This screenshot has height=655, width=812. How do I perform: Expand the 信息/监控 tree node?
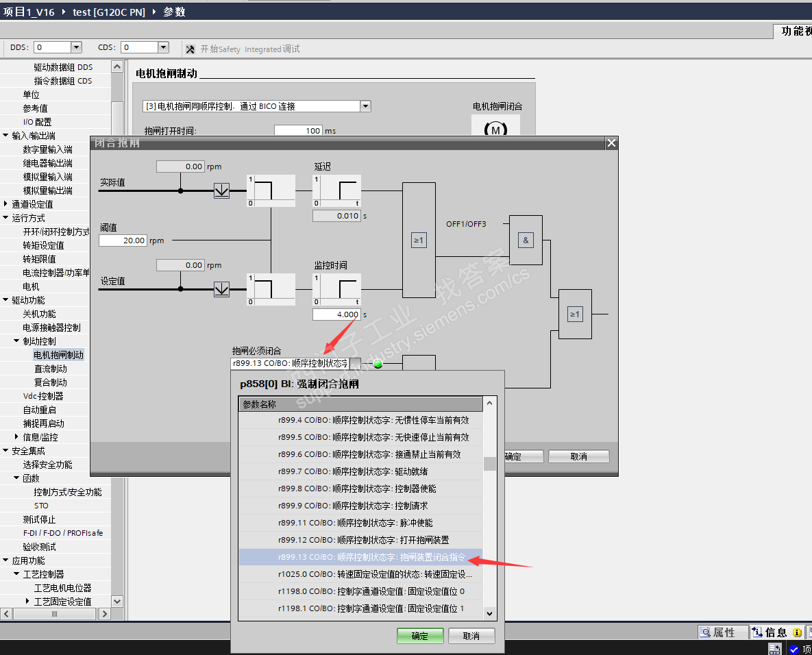(16, 436)
